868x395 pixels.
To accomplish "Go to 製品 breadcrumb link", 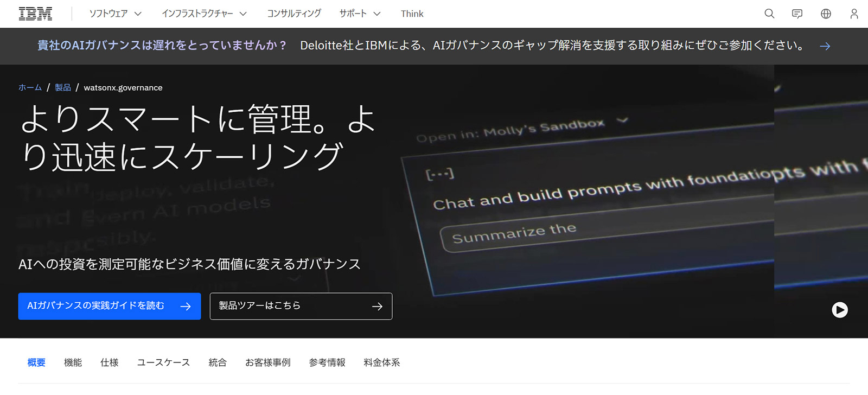I will tap(63, 87).
